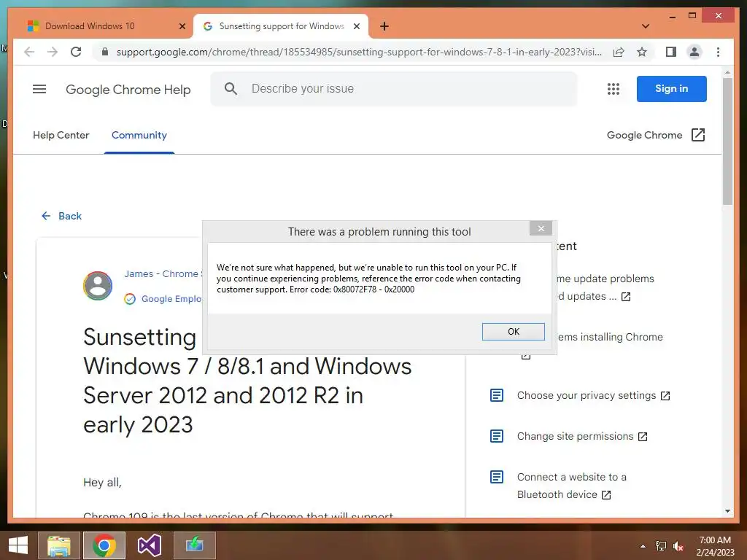Select the address bar URL
The image size is (747, 560).
[x=359, y=52]
